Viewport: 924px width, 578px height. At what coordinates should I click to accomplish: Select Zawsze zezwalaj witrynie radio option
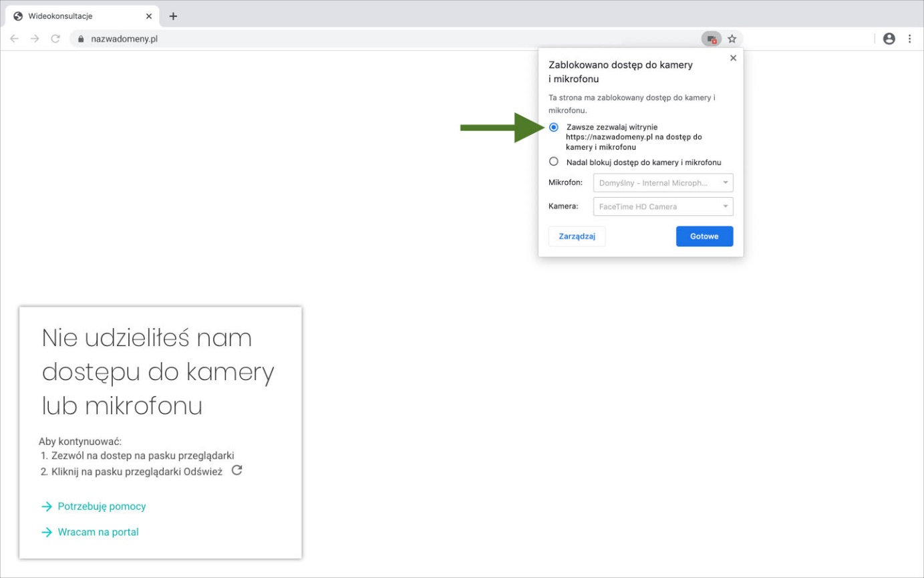(x=553, y=127)
